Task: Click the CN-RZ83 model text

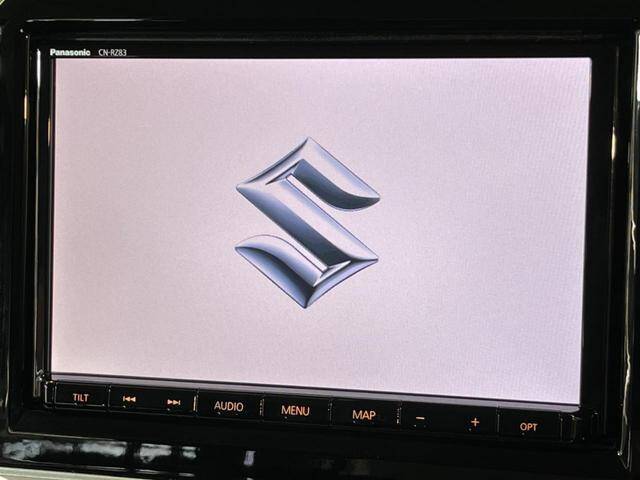Action: 112,53
